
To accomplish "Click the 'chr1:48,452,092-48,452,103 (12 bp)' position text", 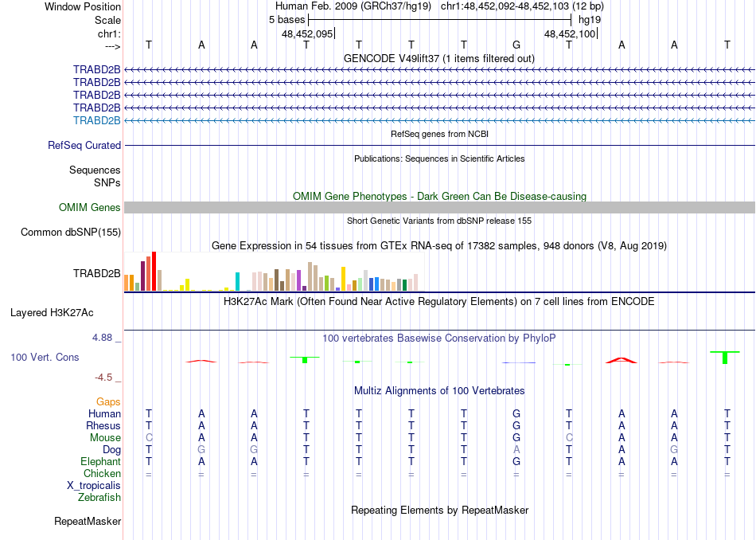I will [x=522, y=6].
